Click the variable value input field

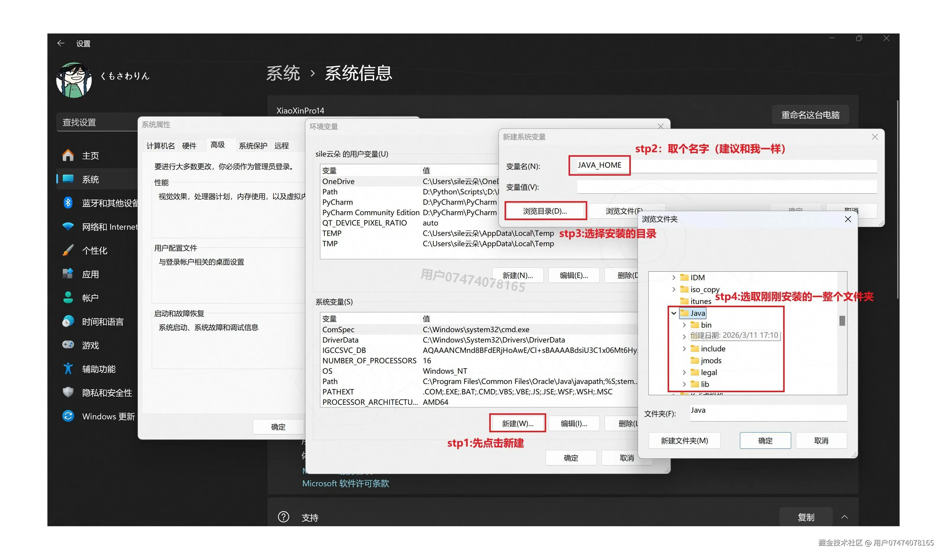(727, 187)
